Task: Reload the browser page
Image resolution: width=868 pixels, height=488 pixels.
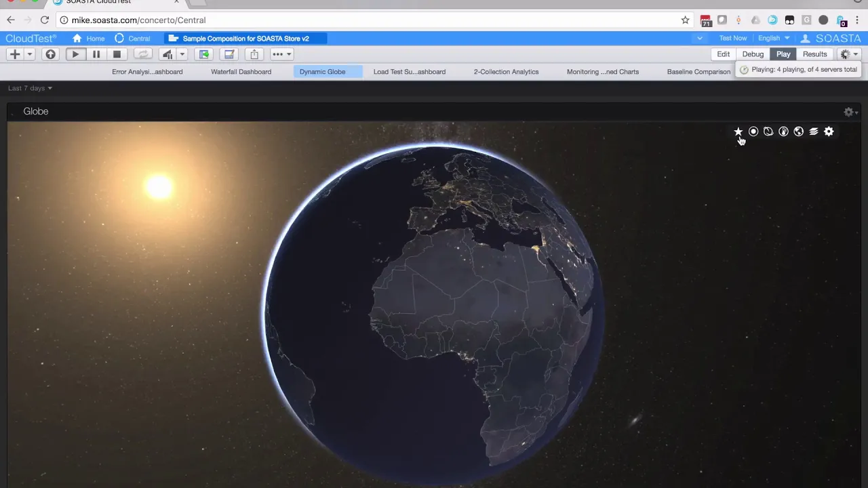Action: click(45, 20)
